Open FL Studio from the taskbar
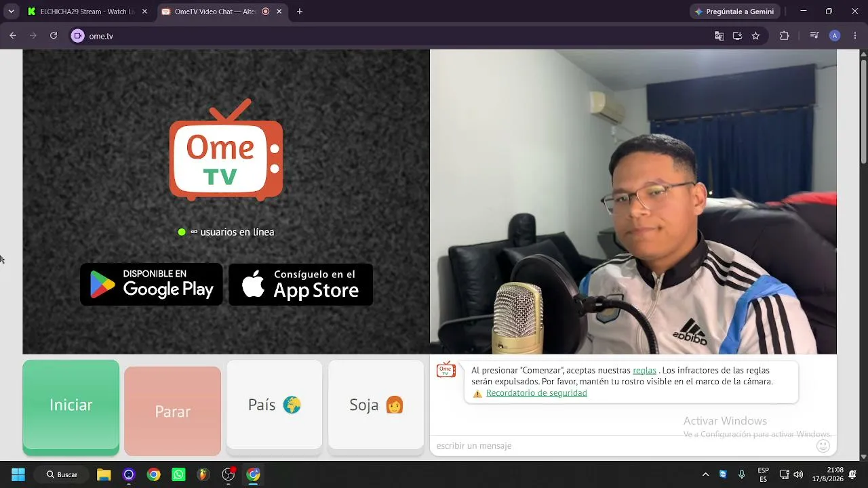The height and width of the screenshot is (488, 868). click(203, 474)
